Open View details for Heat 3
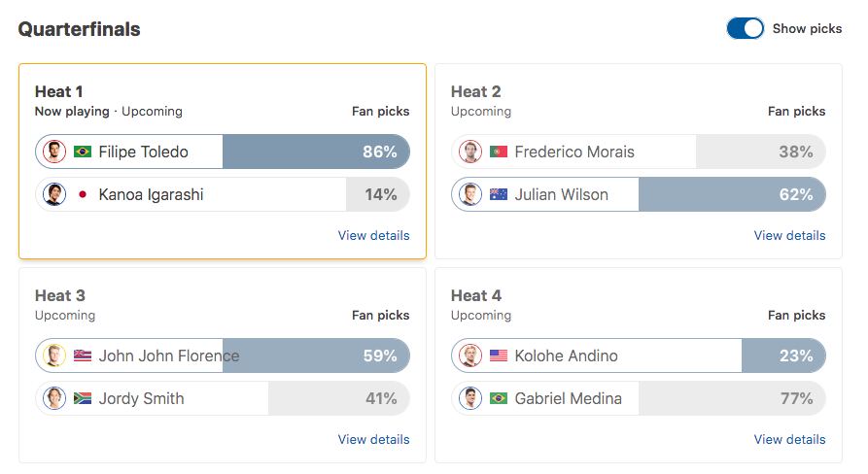This screenshot has width=868, height=474. [373, 440]
